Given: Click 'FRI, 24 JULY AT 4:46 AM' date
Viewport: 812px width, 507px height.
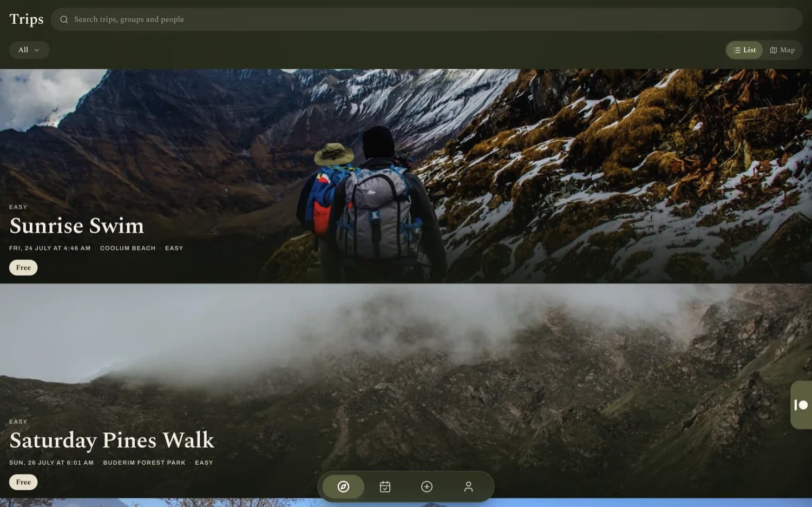Looking at the screenshot, I should coord(50,248).
